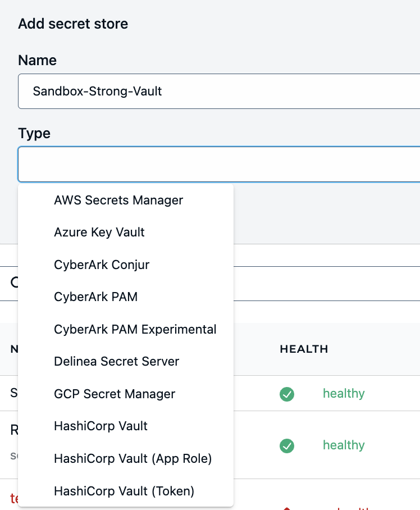
Task: Select AWS Secrets Manager from the list
Action: 118,200
